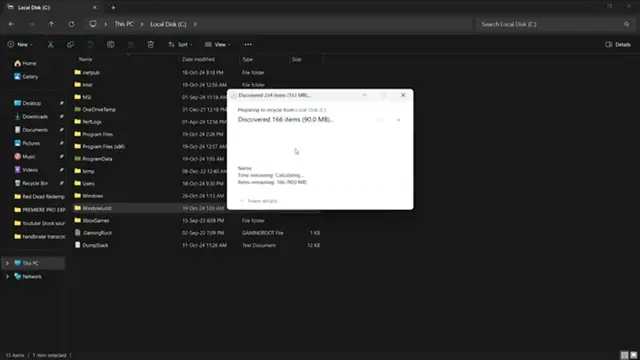Open Documents in quick access

point(31,130)
